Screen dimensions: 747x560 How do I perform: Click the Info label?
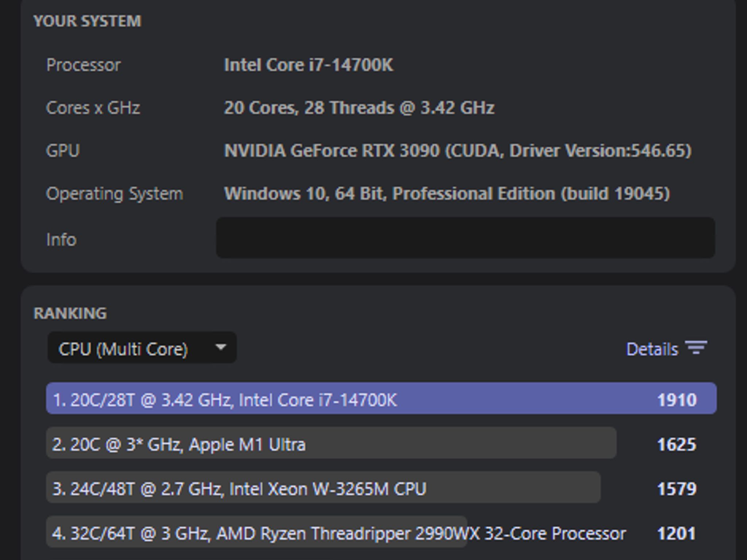click(61, 240)
